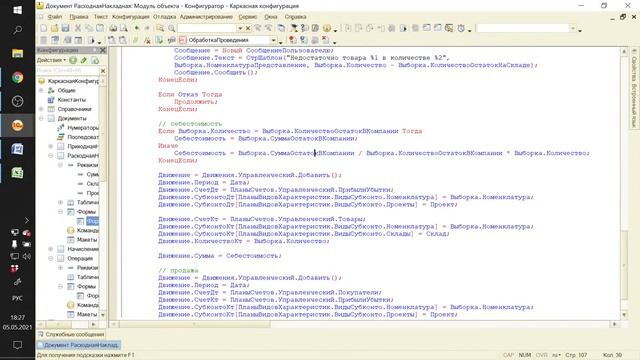
Task: Open the Файл menu
Action: pos(55,17)
